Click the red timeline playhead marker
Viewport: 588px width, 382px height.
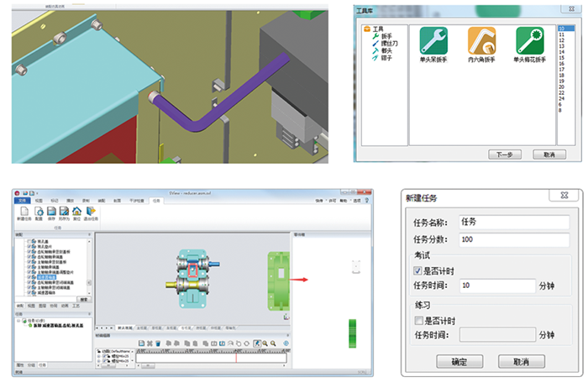(x=236, y=358)
